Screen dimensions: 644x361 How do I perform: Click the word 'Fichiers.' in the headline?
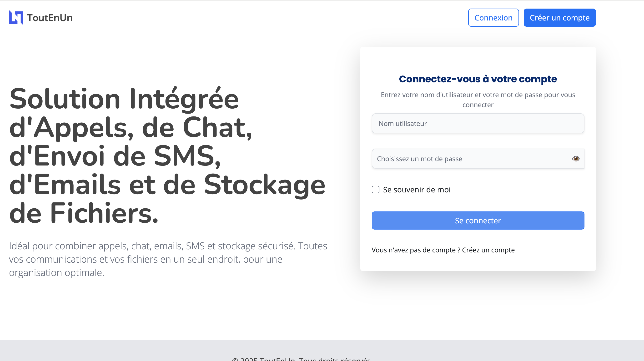[104, 213]
